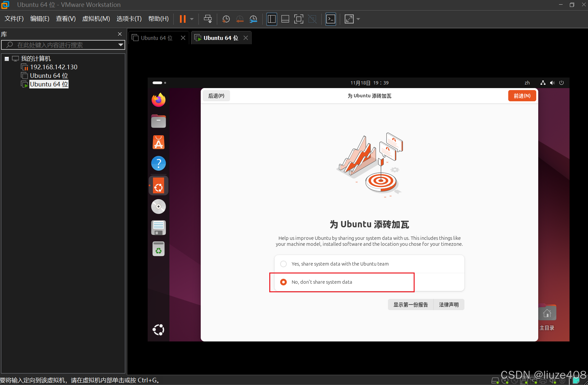The image size is (588, 385).
Task: Open the floppy drive icon in the dock
Action: tap(159, 228)
